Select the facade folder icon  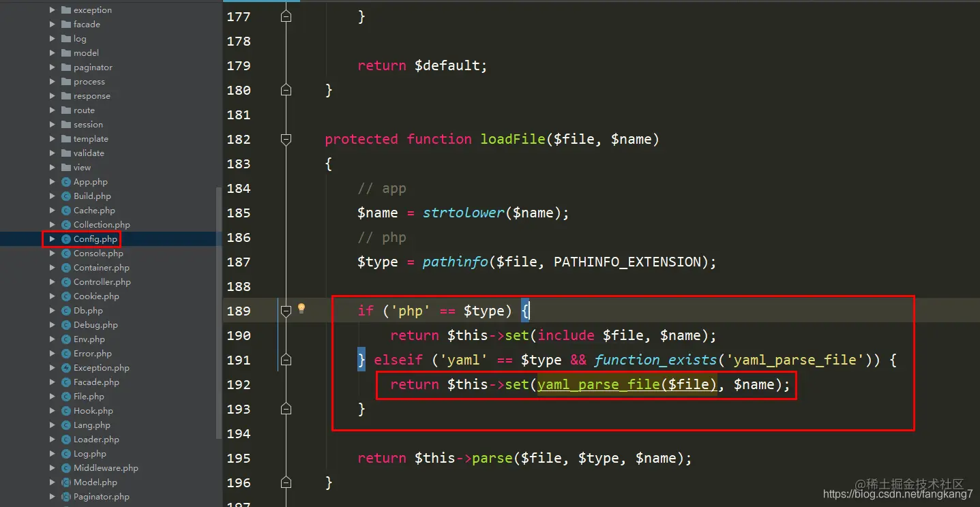(66, 25)
